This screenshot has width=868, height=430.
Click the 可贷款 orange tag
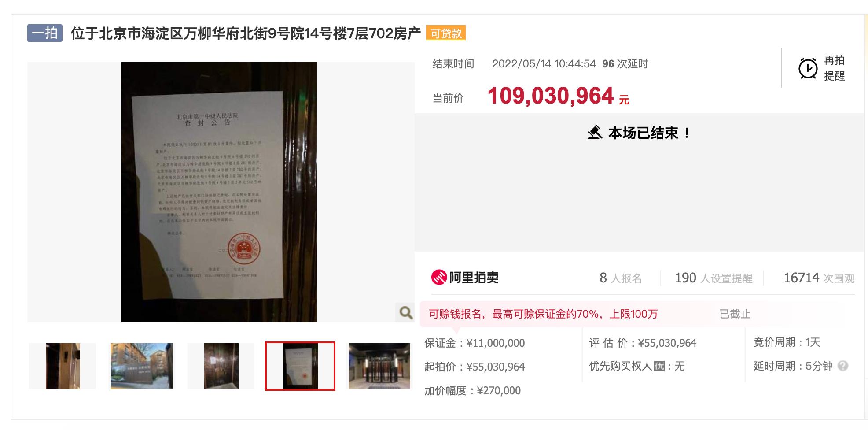click(x=446, y=33)
